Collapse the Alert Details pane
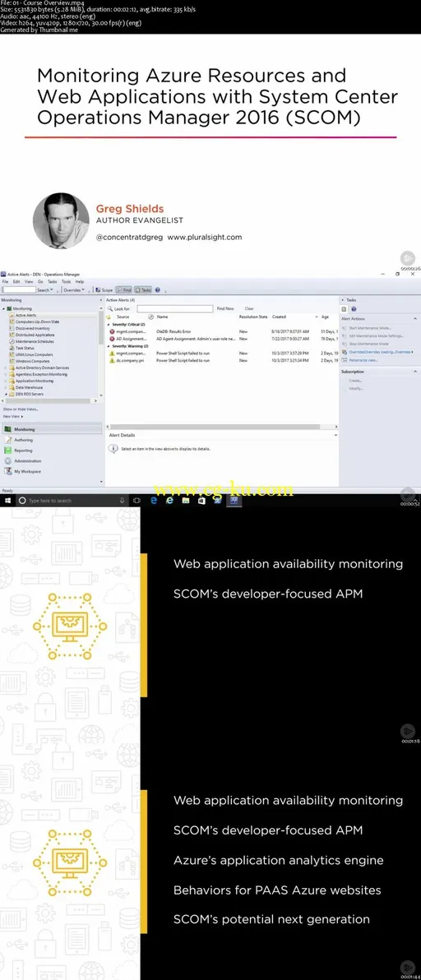Viewport: 421px width, 980px height. click(x=335, y=435)
